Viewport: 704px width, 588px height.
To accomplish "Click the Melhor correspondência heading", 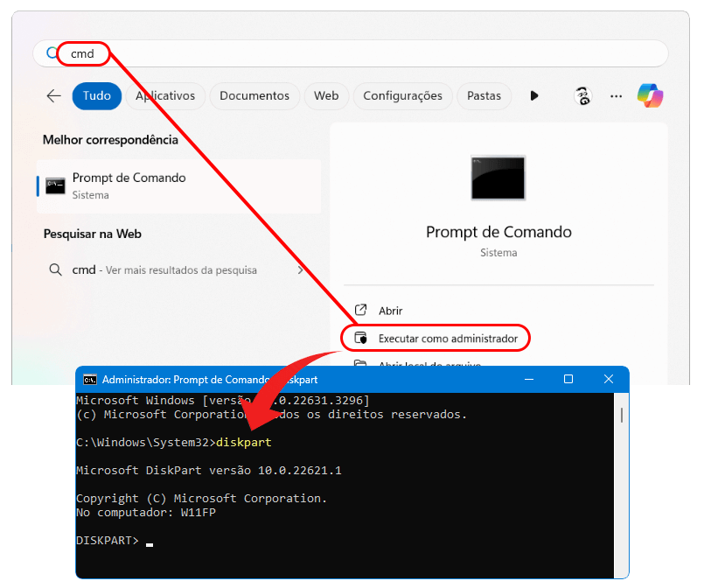I will coord(110,140).
